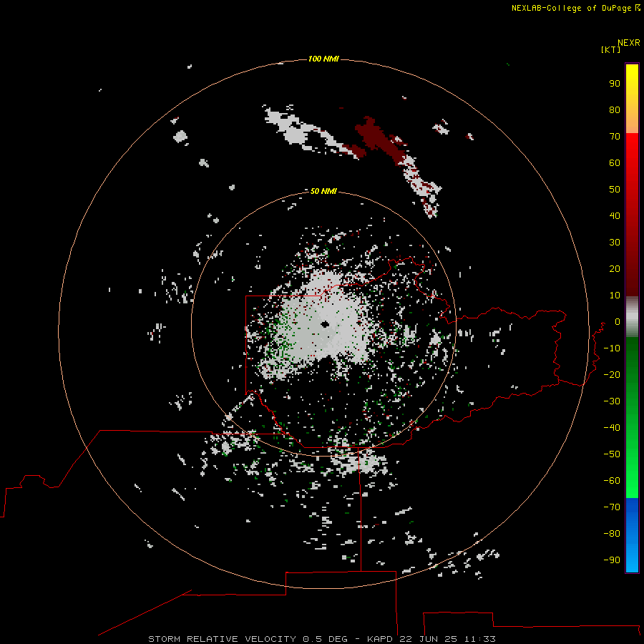The image size is (644, 644).
Task: Click the 0 value on velocity scale
Action: (x=618, y=322)
